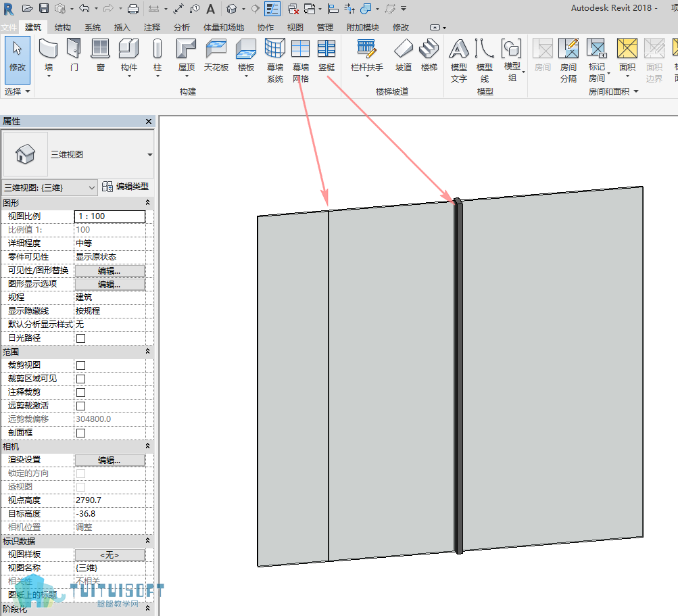
Task: Enable the Sun Path (日光路径) checkbox
Action: pyautogui.click(x=81, y=338)
